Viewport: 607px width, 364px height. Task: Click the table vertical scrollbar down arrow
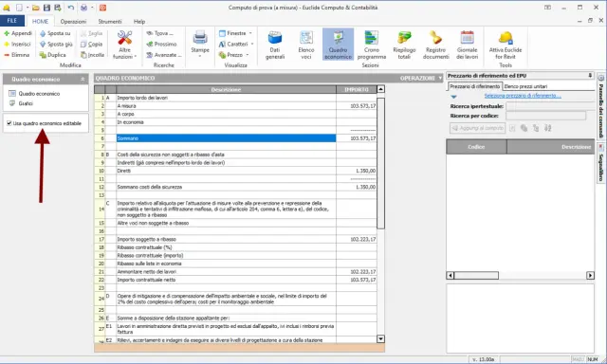[380, 338]
